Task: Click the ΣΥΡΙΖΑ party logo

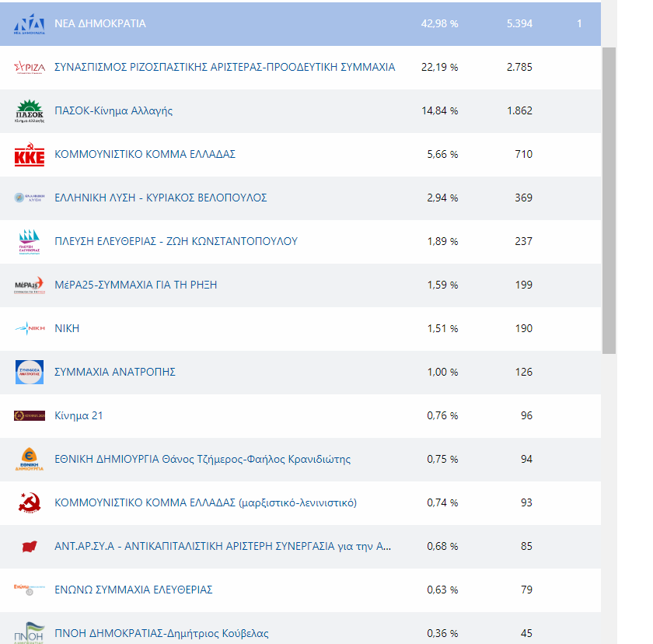Action: [30, 68]
